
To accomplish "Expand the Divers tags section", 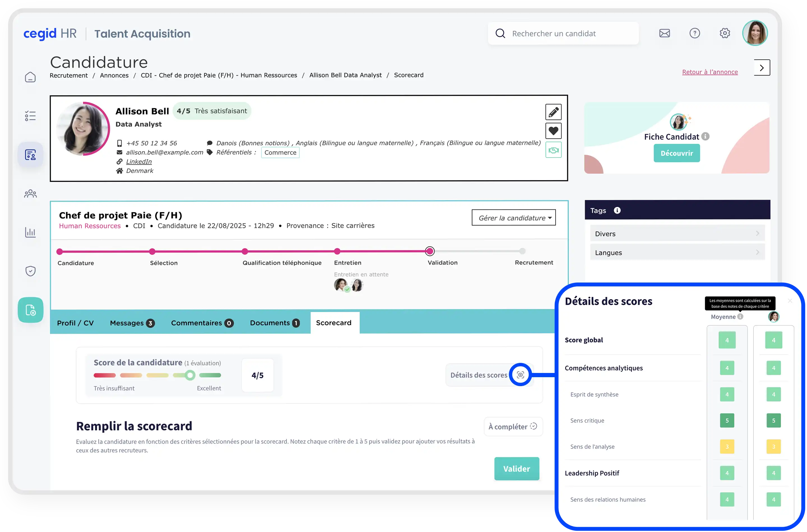I will [x=677, y=234].
